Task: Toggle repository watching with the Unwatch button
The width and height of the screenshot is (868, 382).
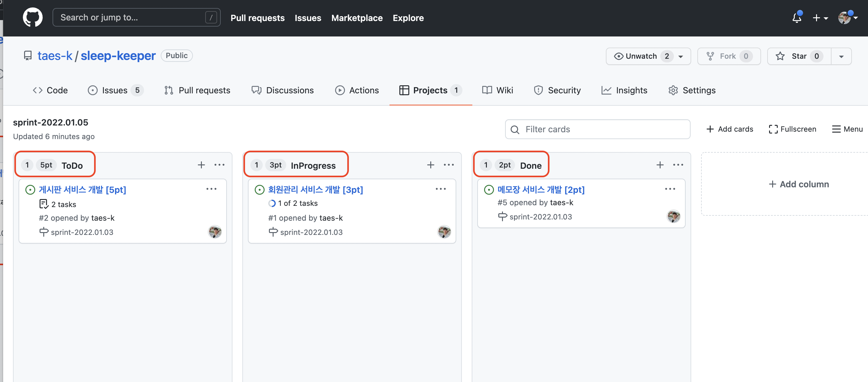Action: (641, 56)
